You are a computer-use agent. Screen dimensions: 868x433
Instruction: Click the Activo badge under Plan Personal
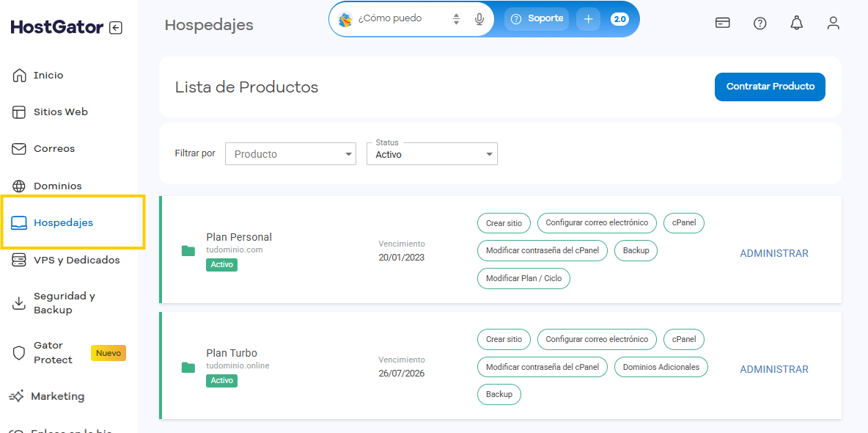[221, 264]
